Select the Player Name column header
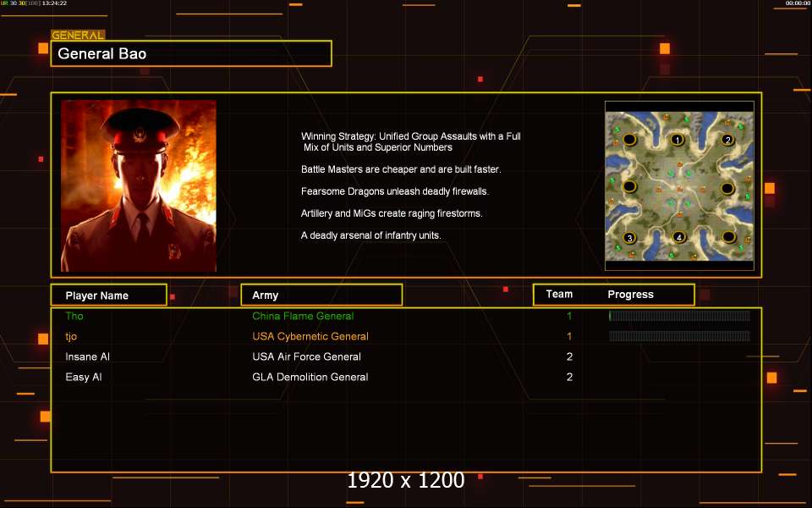This screenshot has width=812, height=508. [109, 295]
